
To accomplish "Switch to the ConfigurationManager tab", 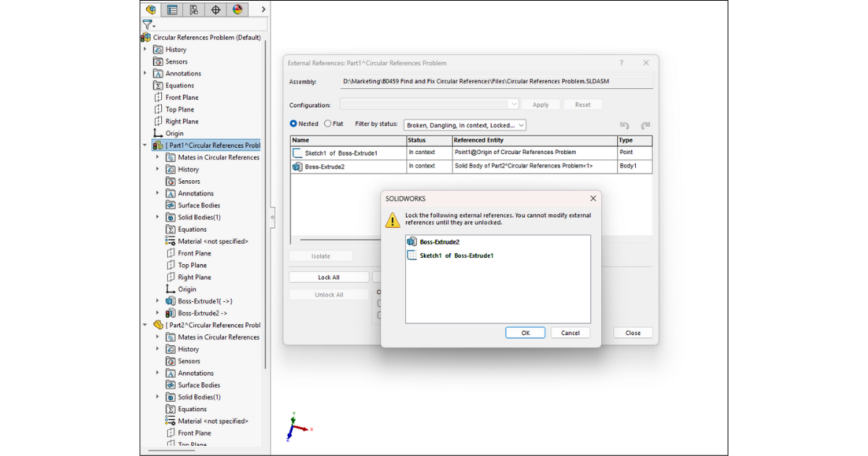I will (194, 9).
